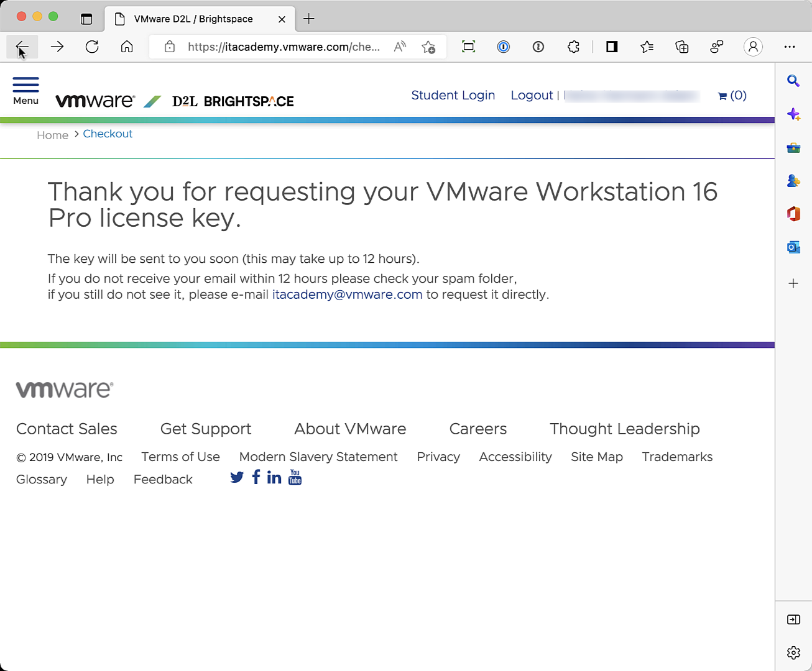
Task: Click the Twitter icon in footer
Action: pyautogui.click(x=237, y=477)
